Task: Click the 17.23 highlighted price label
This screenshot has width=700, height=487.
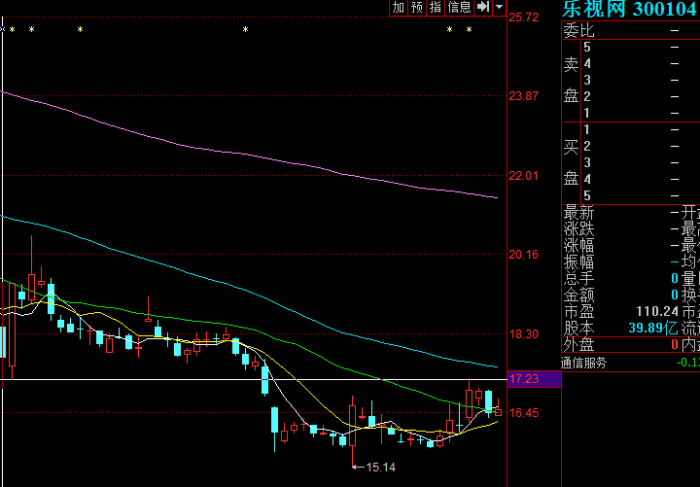Action: [x=534, y=379]
